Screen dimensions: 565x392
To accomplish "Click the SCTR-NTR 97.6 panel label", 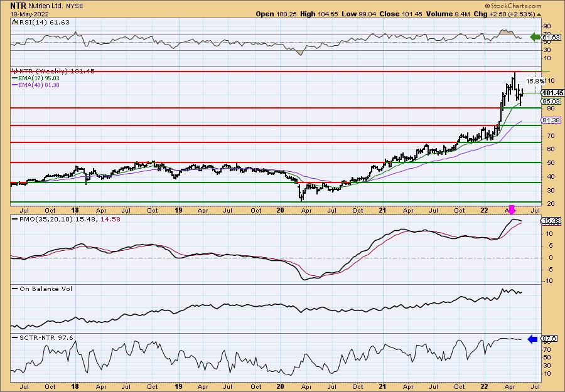I will coord(46,337).
